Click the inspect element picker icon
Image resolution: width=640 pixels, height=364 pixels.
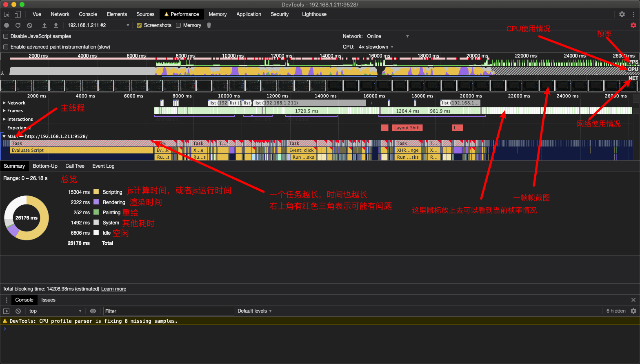7,14
